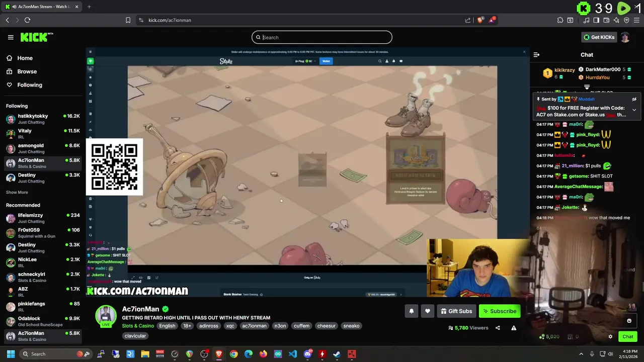Open Brave Leo AI sparkle icon
This screenshot has height=362, width=644.
pyautogui.click(x=616, y=20)
